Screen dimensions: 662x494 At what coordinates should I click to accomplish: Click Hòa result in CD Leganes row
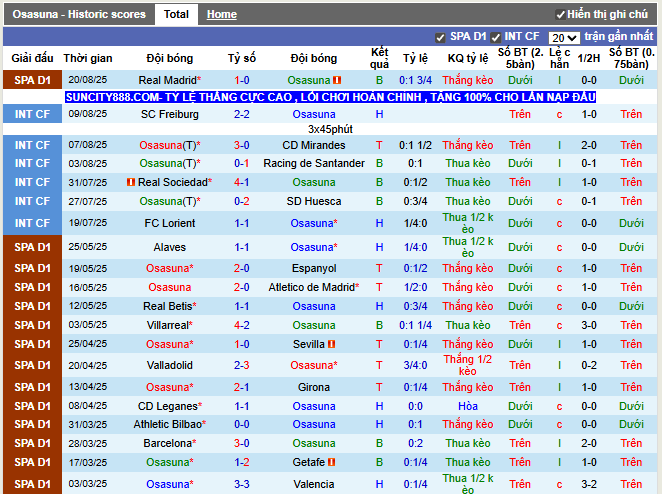[x=468, y=406]
